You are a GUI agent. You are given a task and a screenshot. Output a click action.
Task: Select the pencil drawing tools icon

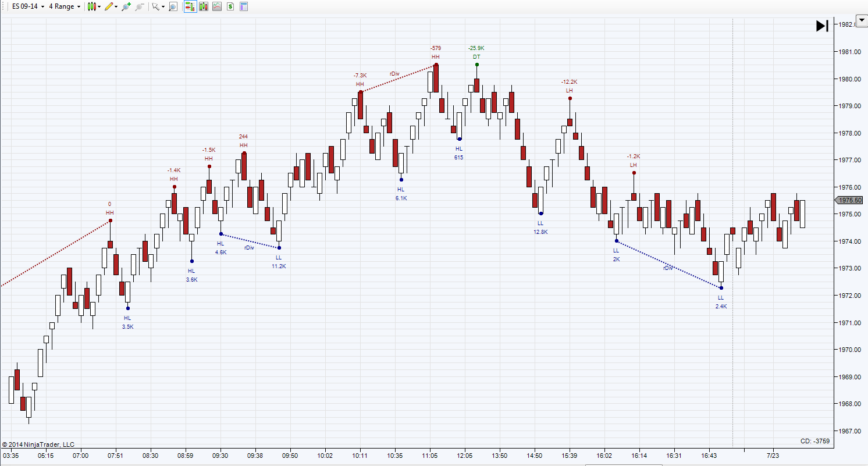click(x=108, y=6)
